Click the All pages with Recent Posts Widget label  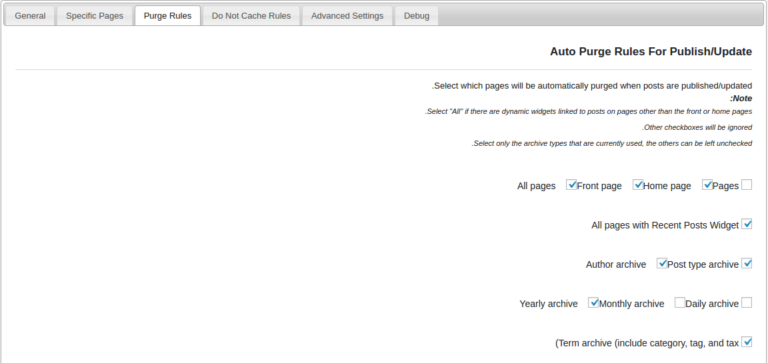click(665, 225)
